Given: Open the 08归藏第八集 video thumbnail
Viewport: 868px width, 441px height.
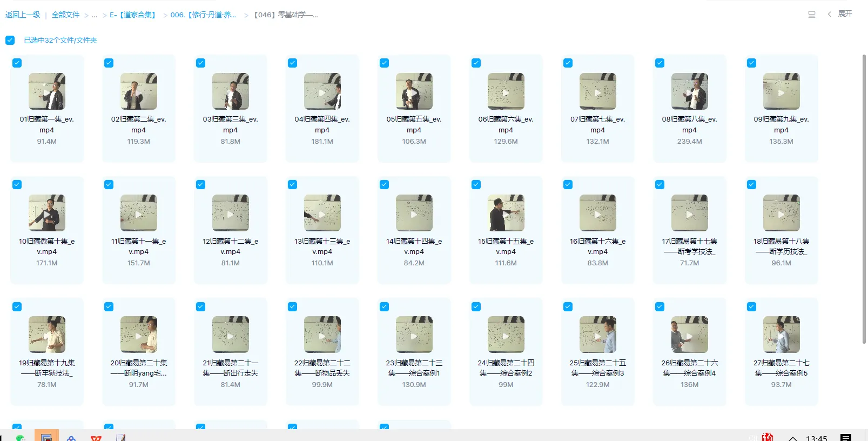Looking at the screenshot, I should pos(690,91).
